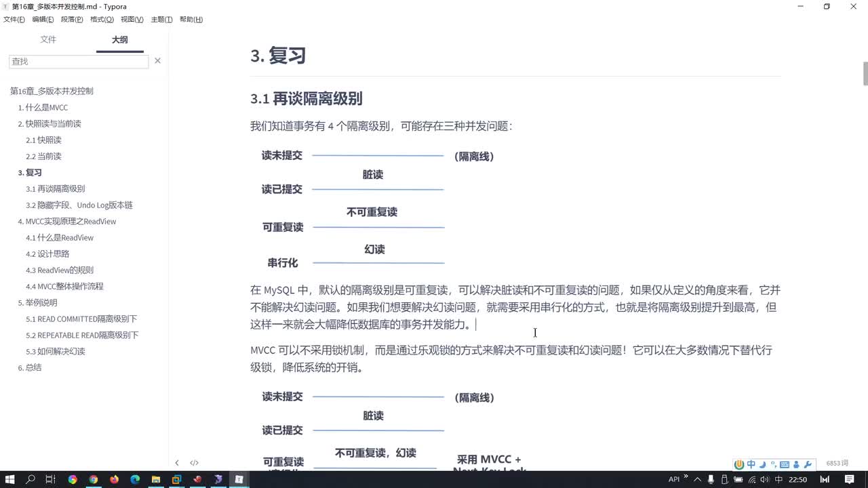868x488 pixels.
Task: Open Microsoft Edge from the taskbar
Action: 135,479
